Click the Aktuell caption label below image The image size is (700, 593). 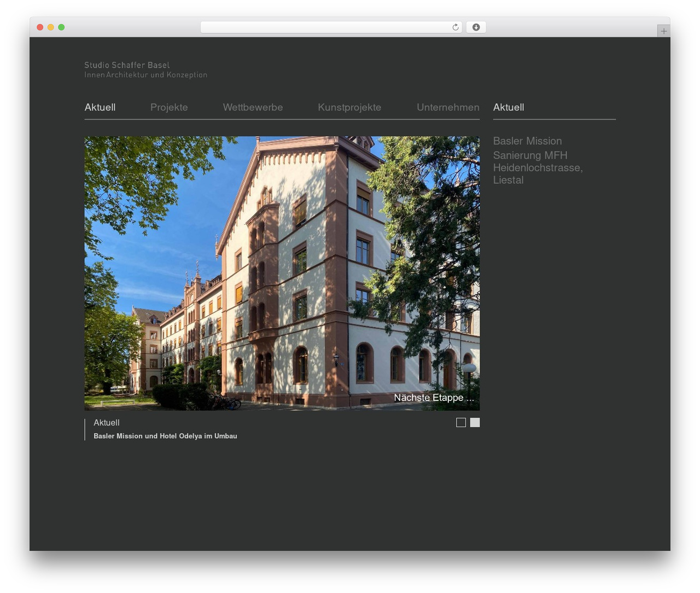pyautogui.click(x=106, y=422)
